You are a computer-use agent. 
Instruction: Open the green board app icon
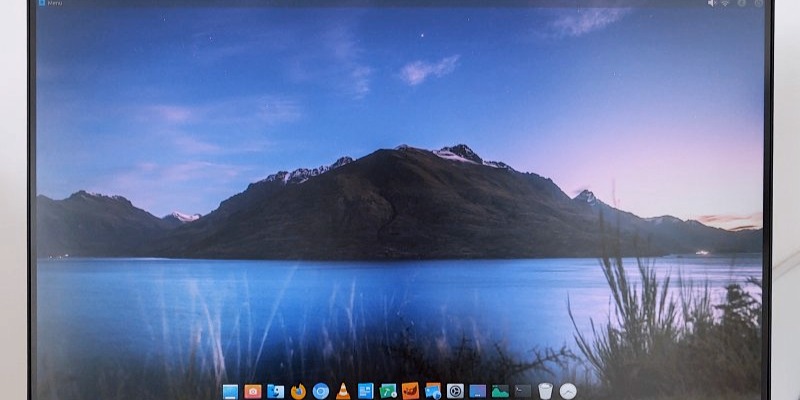pos(388,391)
